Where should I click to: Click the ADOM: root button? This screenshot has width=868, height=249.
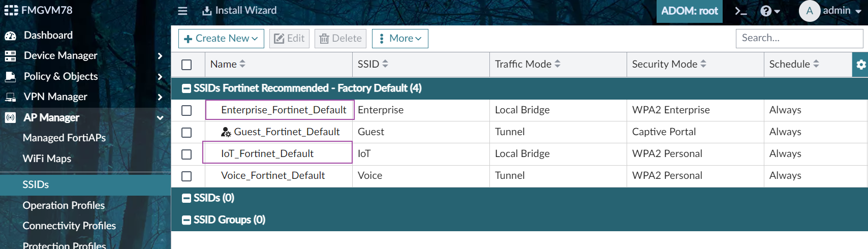tap(689, 11)
